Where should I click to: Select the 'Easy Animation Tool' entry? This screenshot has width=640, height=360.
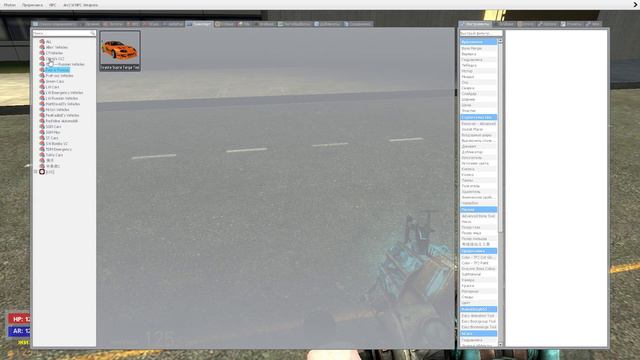(478, 316)
